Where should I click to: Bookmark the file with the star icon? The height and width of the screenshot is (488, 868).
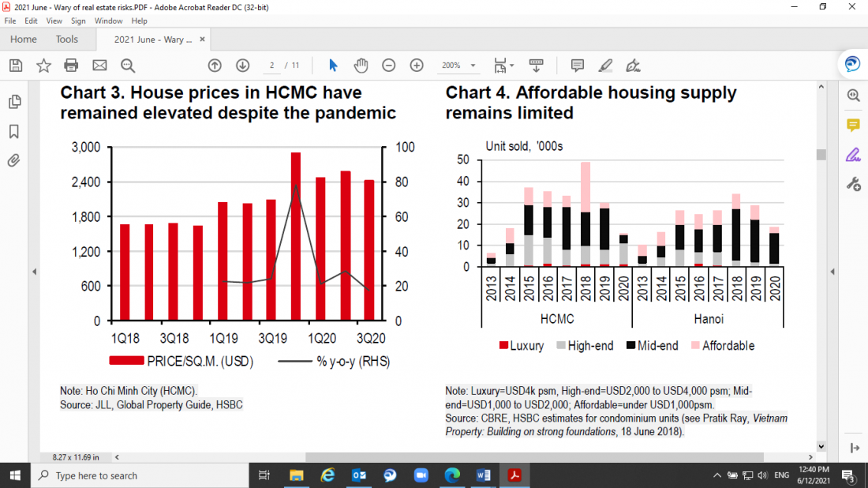[x=43, y=66]
